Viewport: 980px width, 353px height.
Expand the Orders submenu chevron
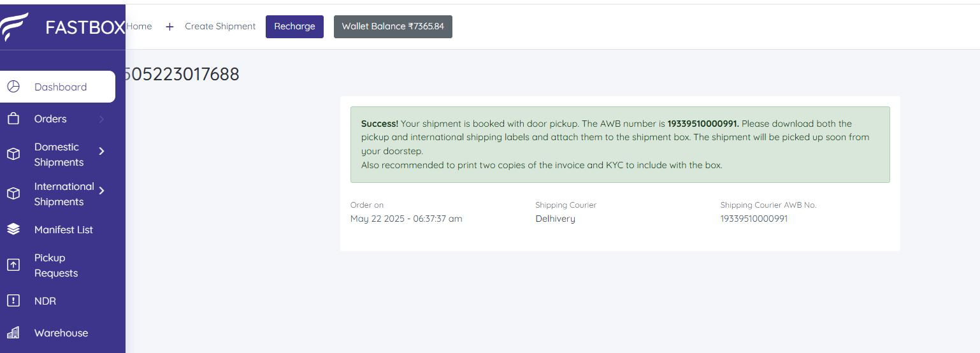(x=102, y=119)
